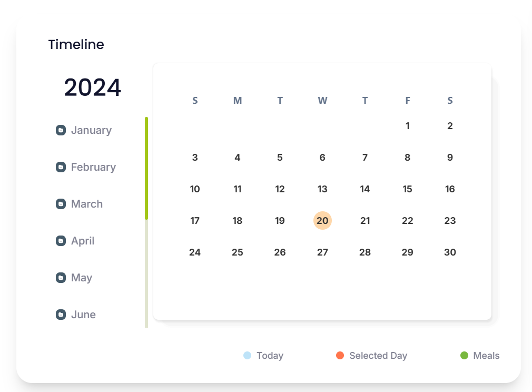Click the blue Today legend dot
532x392 pixels.
(x=248, y=355)
